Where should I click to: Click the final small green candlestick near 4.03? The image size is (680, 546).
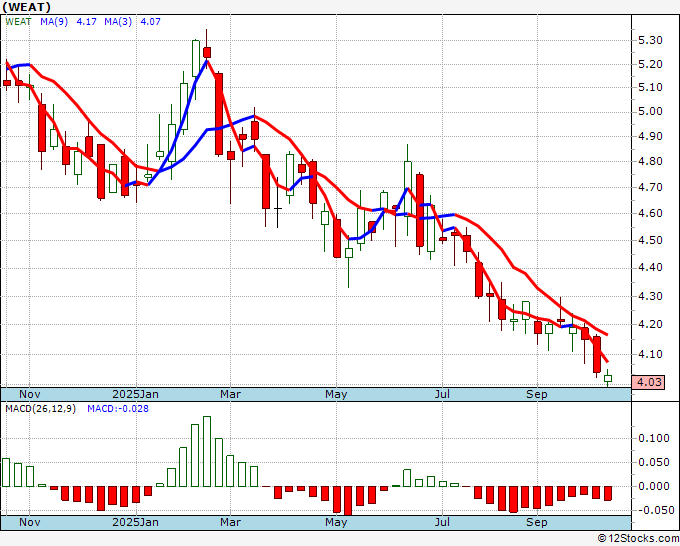[x=608, y=378]
